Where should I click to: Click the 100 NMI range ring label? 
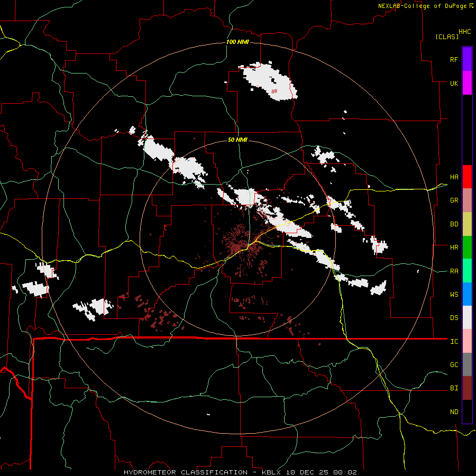tap(237, 42)
